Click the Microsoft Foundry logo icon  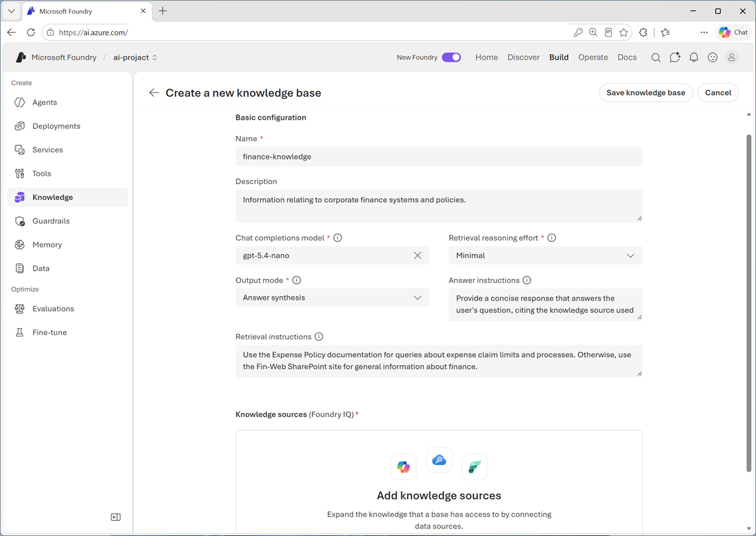pyautogui.click(x=21, y=57)
